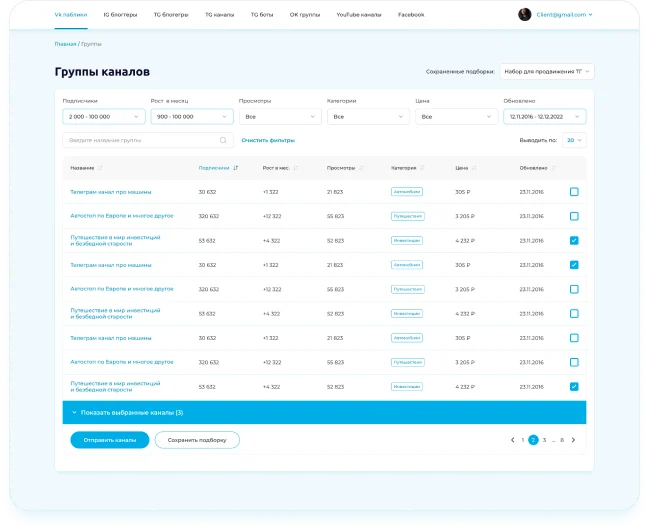Click the Очистить фильтры link

click(268, 141)
